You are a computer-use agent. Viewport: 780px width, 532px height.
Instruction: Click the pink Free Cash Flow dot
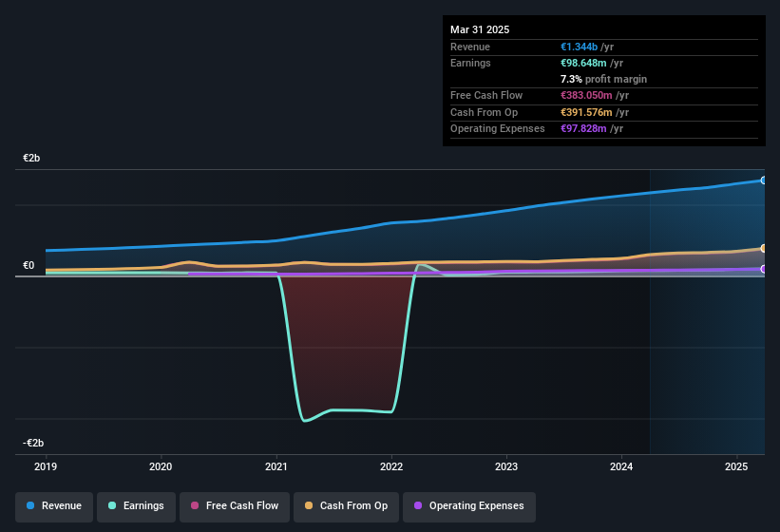click(x=195, y=505)
